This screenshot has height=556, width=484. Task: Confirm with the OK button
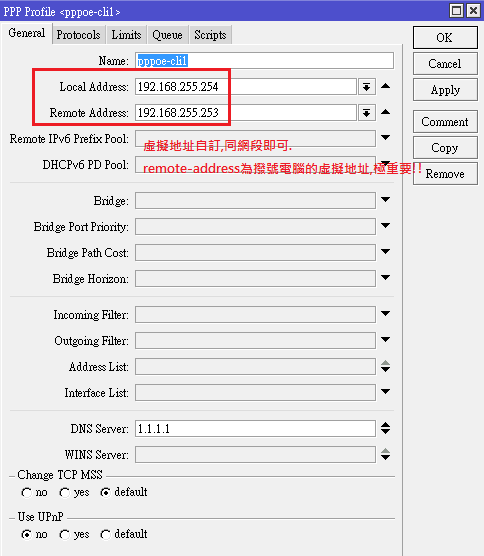(x=445, y=38)
